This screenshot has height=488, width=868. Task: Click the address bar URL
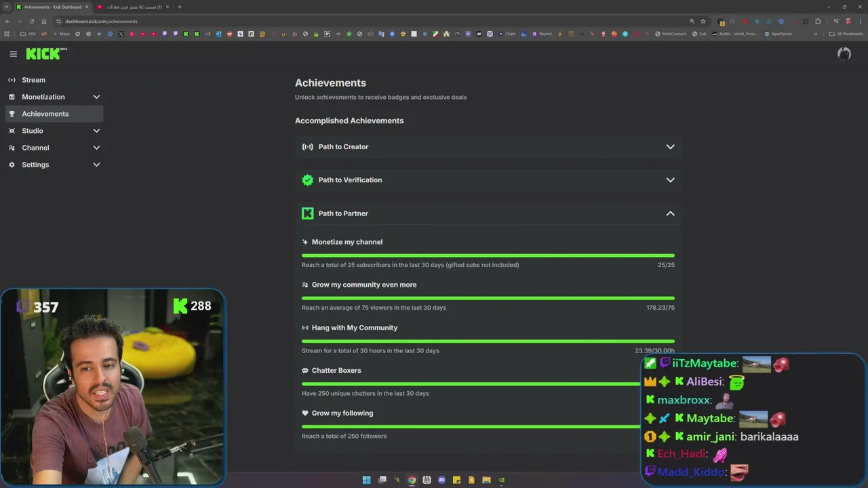pos(101,22)
